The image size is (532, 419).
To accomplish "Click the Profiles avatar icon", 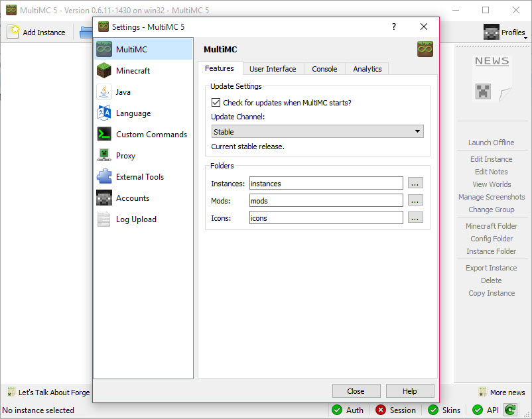I will (492, 32).
